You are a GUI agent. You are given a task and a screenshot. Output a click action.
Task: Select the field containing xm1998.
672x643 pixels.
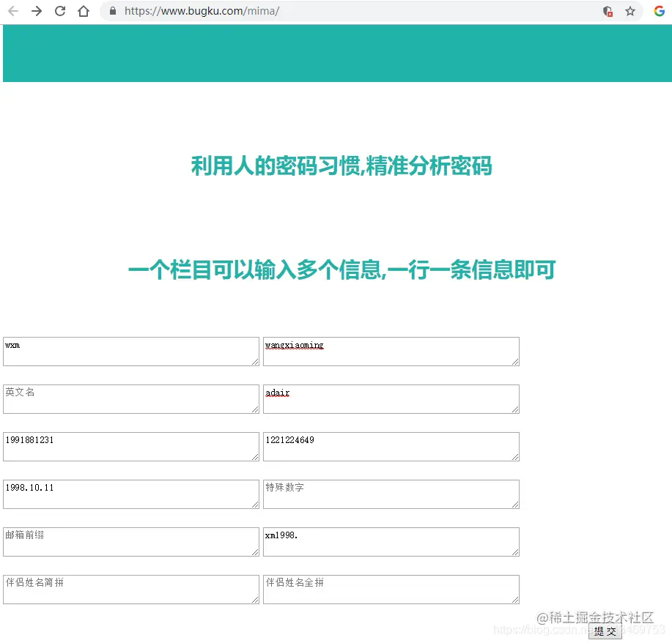pyautogui.click(x=391, y=541)
